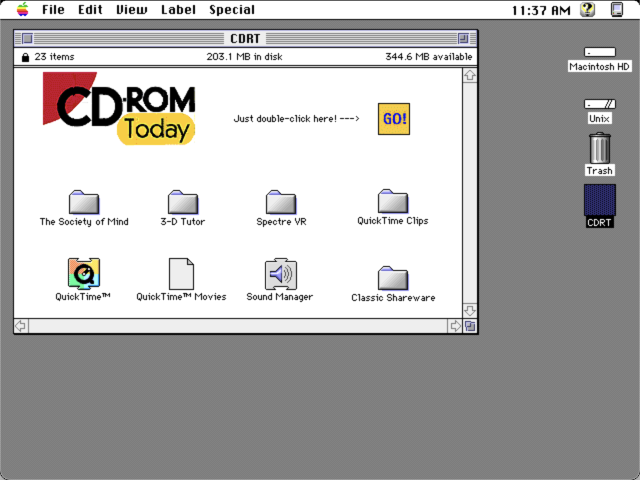
Task: Click the 'Classic Shareware' name label
Action: click(x=393, y=298)
